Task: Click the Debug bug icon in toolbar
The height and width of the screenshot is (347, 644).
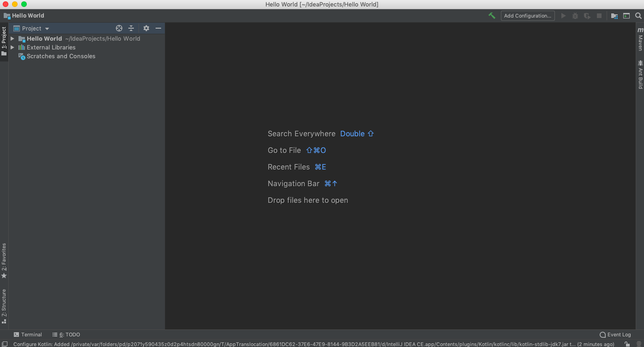Action: pos(575,16)
